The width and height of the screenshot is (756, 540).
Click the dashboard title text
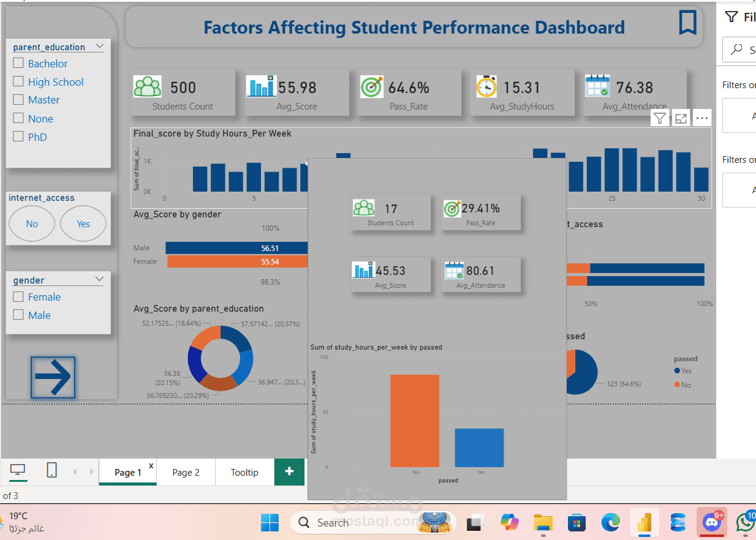pos(414,28)
